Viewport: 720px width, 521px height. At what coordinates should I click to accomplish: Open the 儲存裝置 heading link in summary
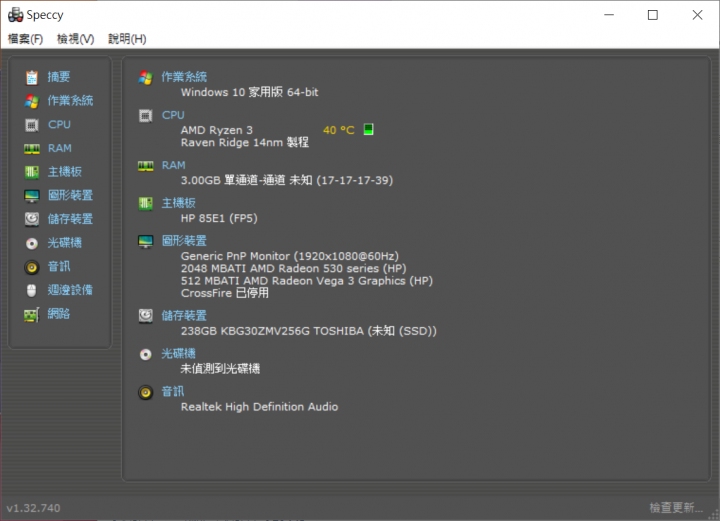click(184, 315)
